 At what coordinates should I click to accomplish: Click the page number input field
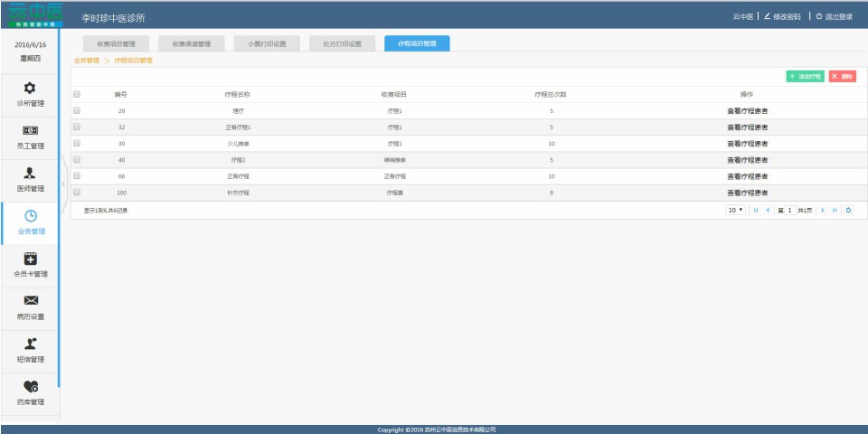point(789,210)
